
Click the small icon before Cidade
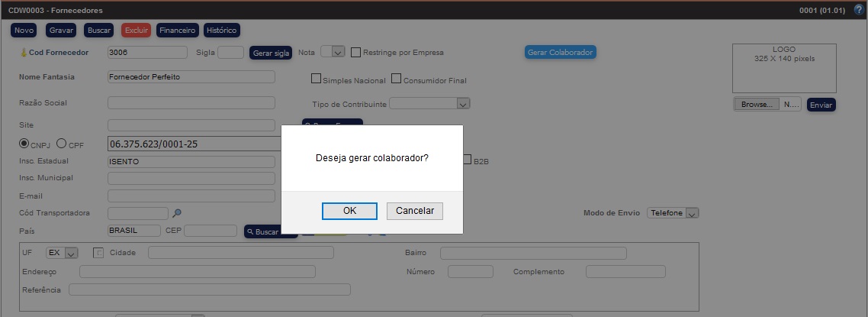98,253
